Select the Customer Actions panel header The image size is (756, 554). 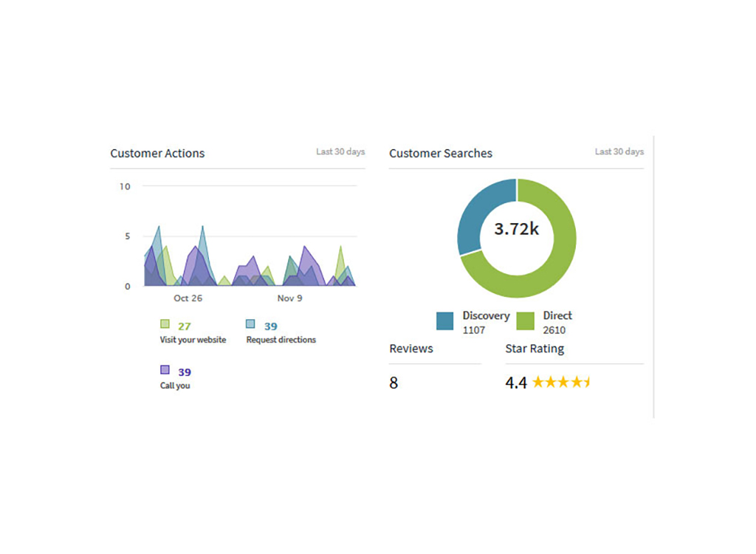[157, 153]
